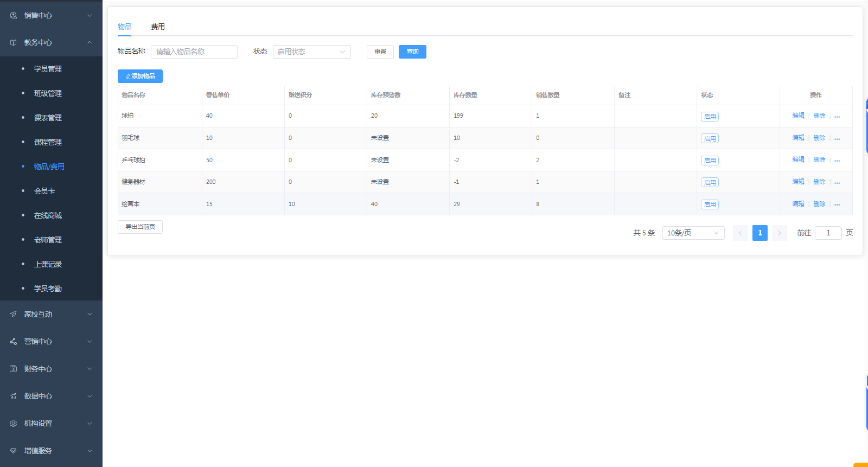Viewport: 868px width, 467px height.
Task: Click 未设置 in the 羽毛球 row
Action: click(380, 138)
